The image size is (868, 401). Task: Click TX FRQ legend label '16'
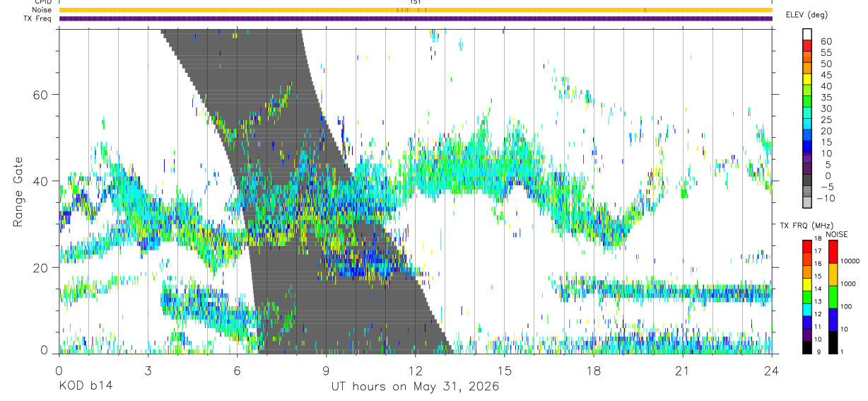click(x=818, y=264)
